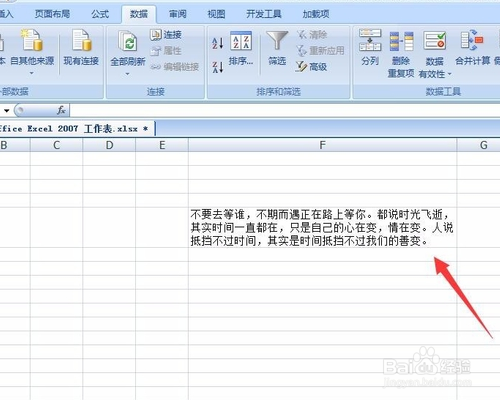Open the 连接 connections button
500x400 pixels.
coord(166,35)
